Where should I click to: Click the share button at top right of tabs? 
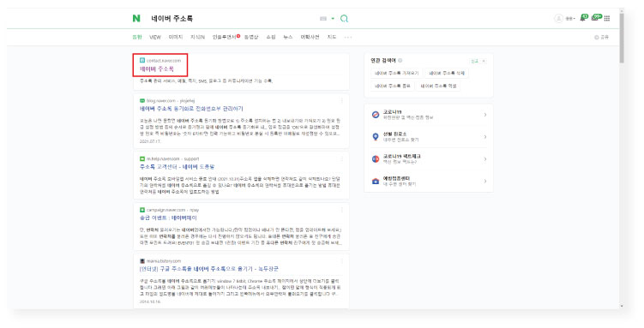pyautogui.click(x=601, y=37)
